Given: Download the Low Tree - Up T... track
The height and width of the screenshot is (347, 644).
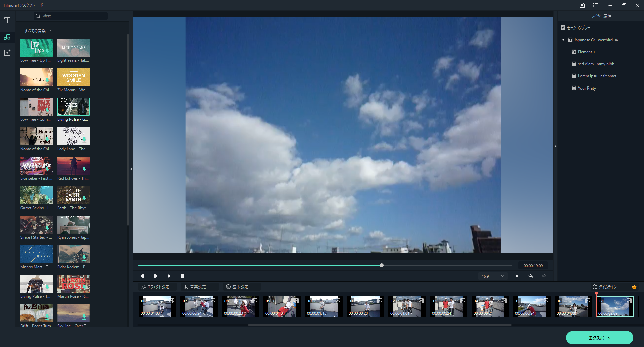Looking at the screenshot, I should coord(48,51).
